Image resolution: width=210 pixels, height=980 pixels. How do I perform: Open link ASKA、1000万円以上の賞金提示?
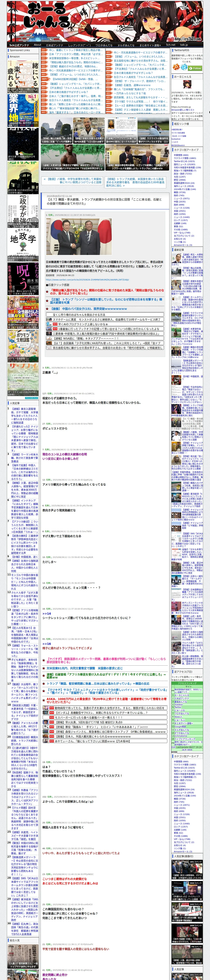click(106, 700)
